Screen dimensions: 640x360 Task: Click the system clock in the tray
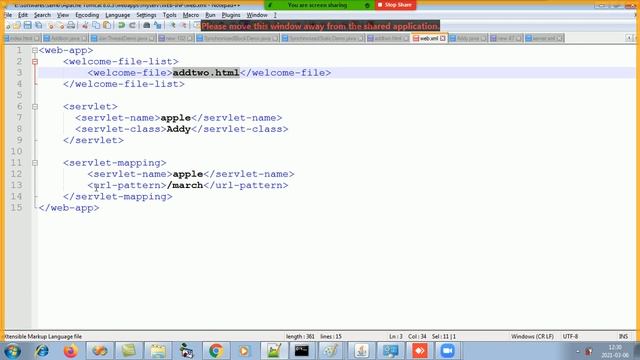[614, 351]
